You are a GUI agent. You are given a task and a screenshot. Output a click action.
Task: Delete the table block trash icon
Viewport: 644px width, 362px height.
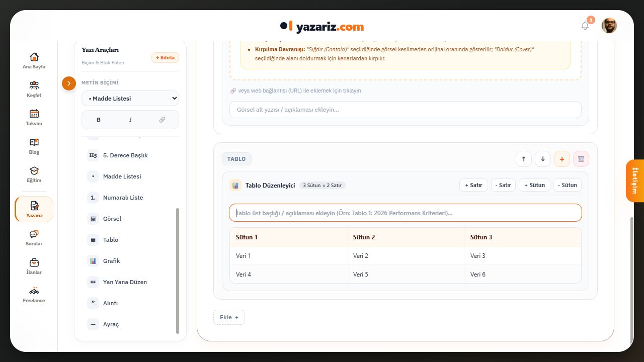click(x=581, y=159)
